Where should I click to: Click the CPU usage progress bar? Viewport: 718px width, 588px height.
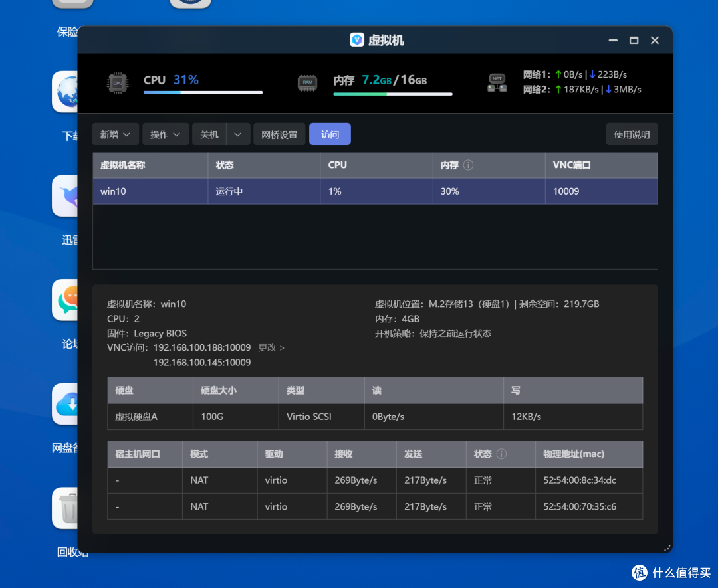point(203,93)
